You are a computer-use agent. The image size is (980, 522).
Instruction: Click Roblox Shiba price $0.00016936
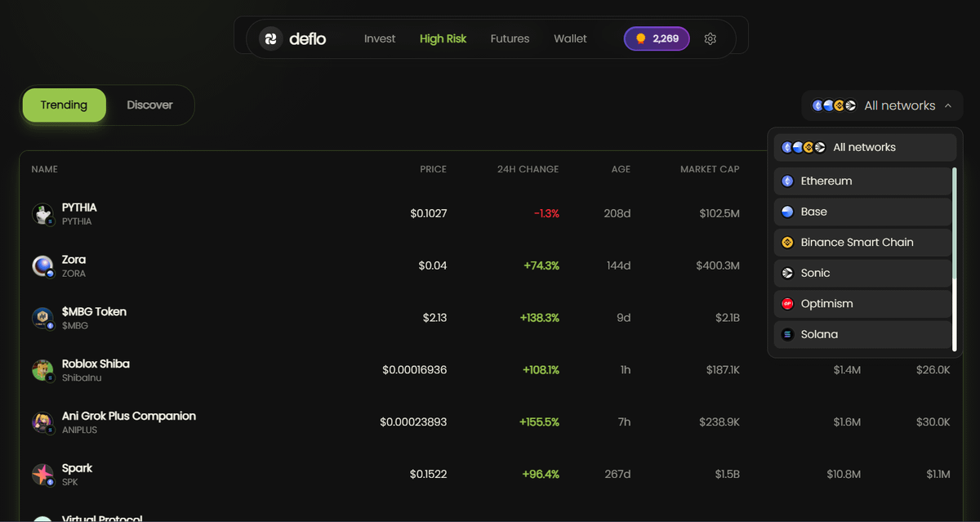pos(415,371)
